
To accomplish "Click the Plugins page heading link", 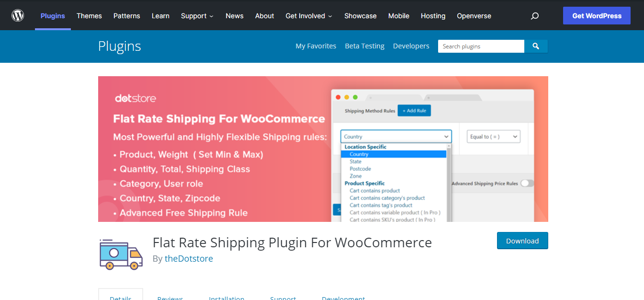I will [x=120, y=46].
